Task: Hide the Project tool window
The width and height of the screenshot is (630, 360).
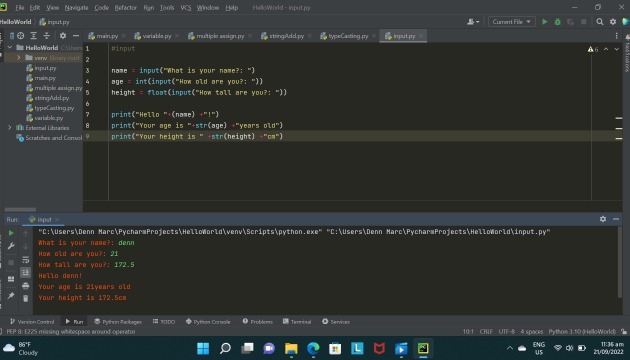Action: click(76, 36)
